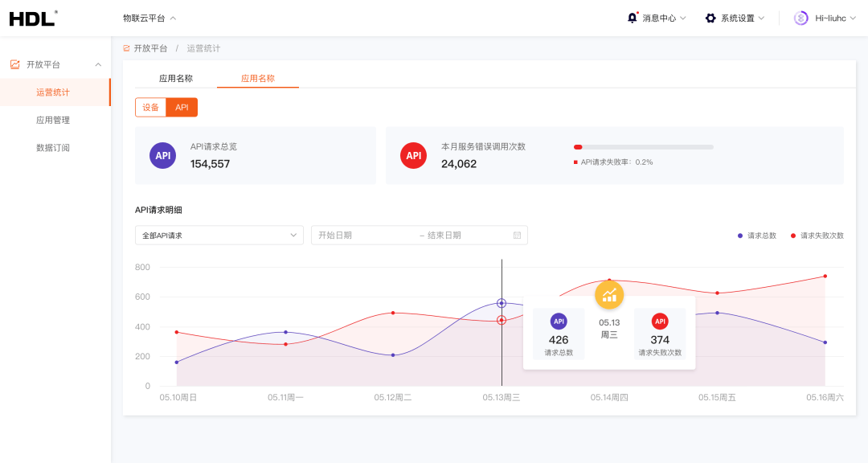The image size is (868, 463).
Task: Click the 开放平台 breadcrumb link
Action: click(150, 48)
